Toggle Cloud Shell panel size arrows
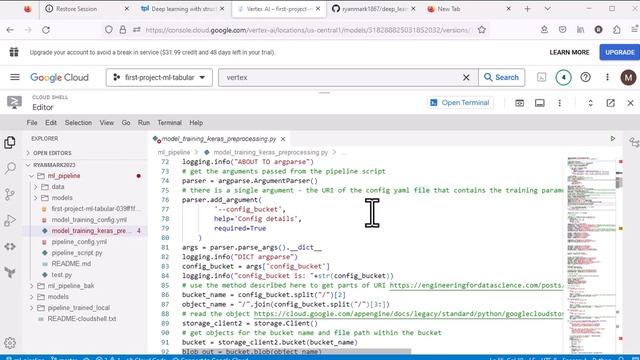 pyautogui.click(x=590, y=103)
